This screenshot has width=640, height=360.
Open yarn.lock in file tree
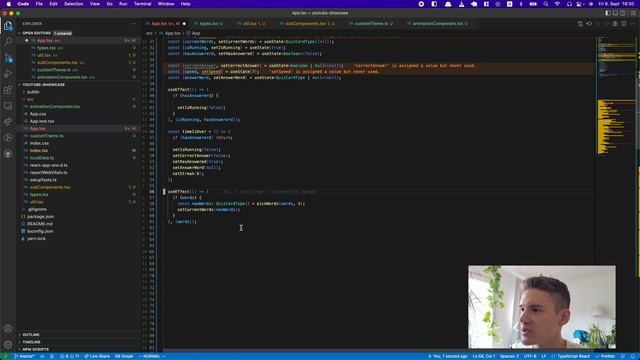click(x=36, y=239)
